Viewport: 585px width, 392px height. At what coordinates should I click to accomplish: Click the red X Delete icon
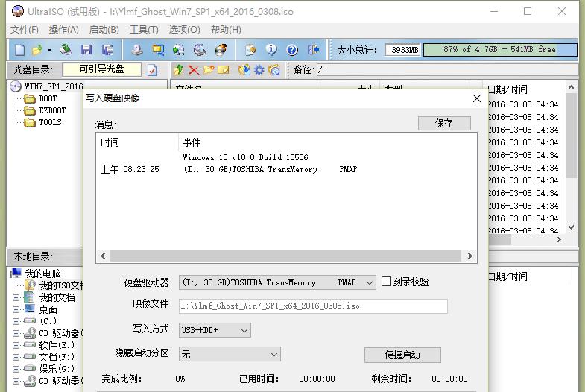[194, 70]
